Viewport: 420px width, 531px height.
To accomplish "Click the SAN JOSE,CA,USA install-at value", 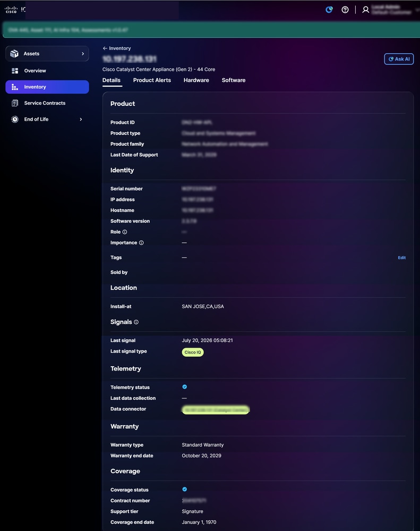I will pyautogui.click(x=203, y=307).
